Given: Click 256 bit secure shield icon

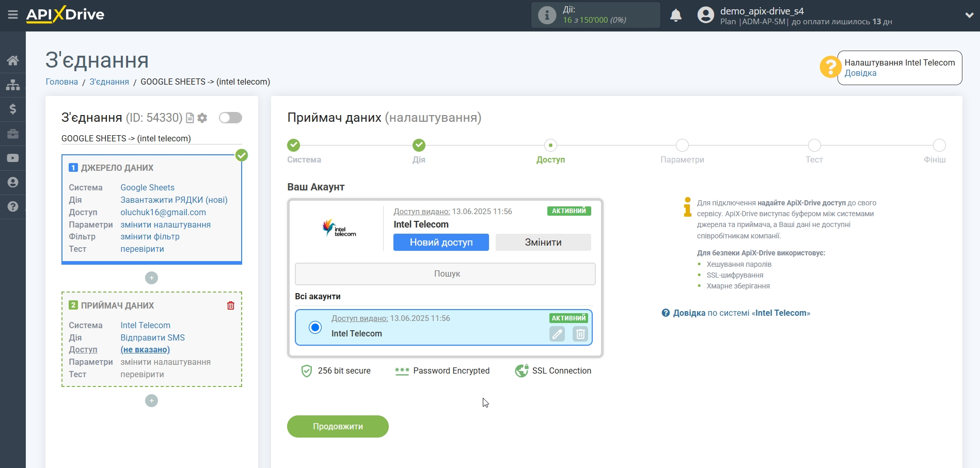Looking at the screenshot, I should tap(307, 371).
